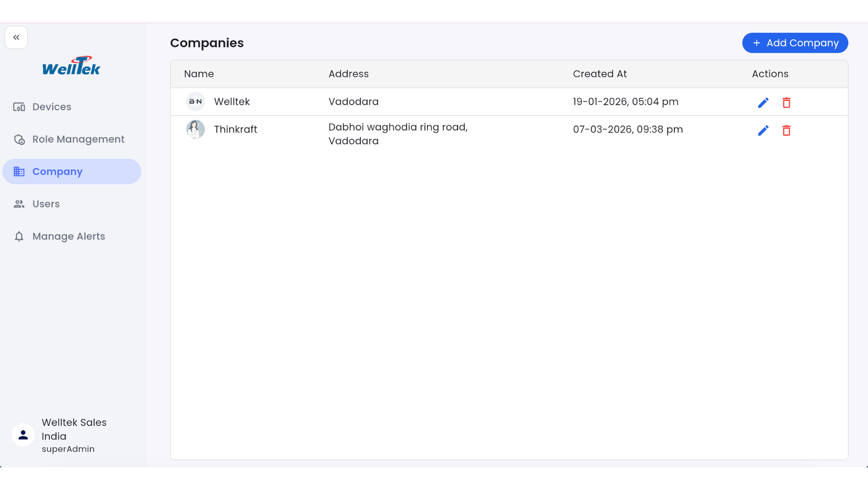
Task: Go to Role Management page
Action: [78, 139]
